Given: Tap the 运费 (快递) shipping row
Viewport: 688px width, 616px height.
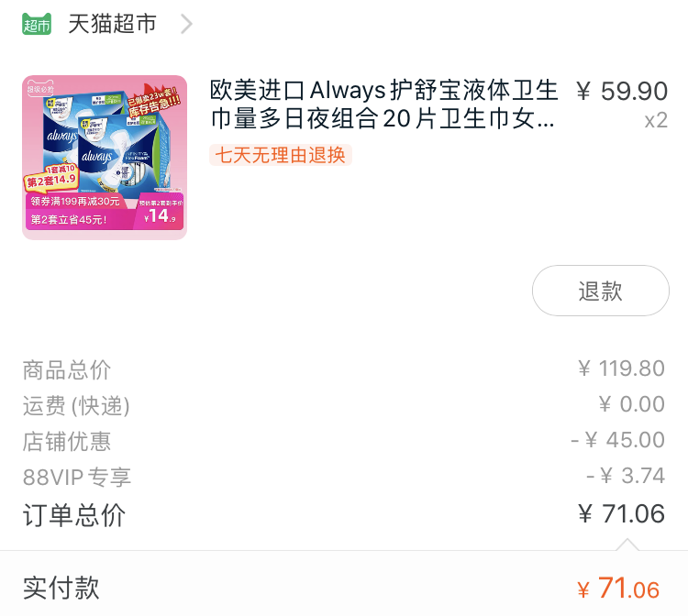Looking at the screenshot, I should coord(344,404).
